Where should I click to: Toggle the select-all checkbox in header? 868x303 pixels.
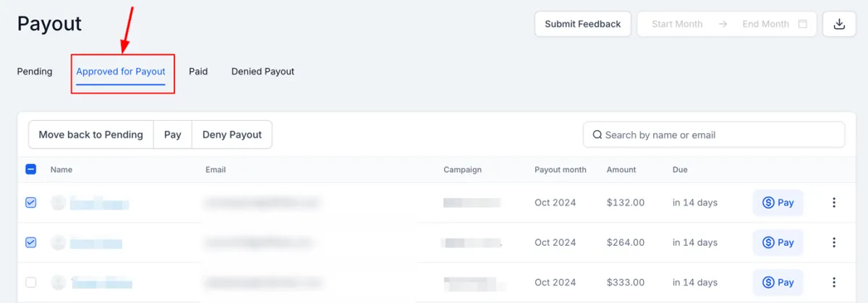[x=31, y=169]
